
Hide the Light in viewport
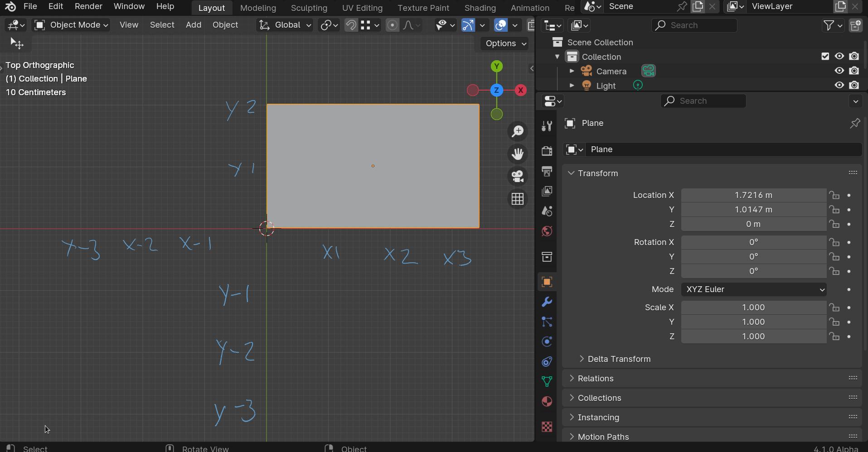click(839, 85)
